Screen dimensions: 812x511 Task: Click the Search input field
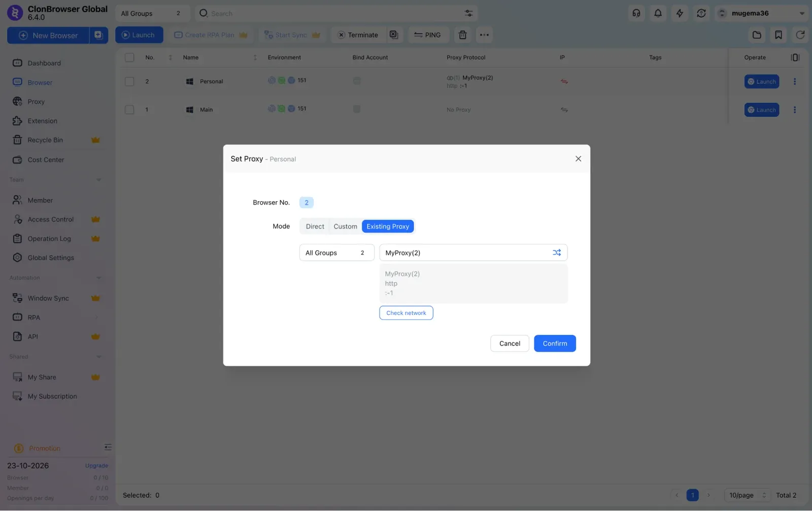(330, 13)
